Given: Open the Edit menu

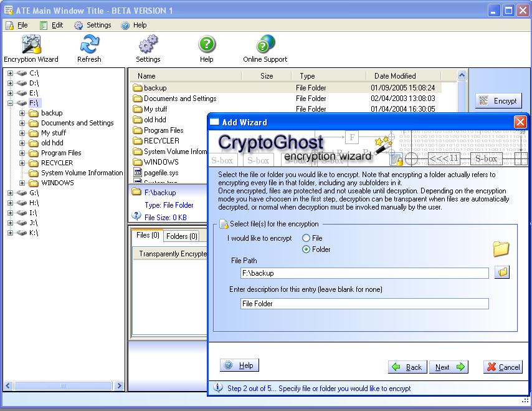Looking at the screenshot, I should (52, 25).
